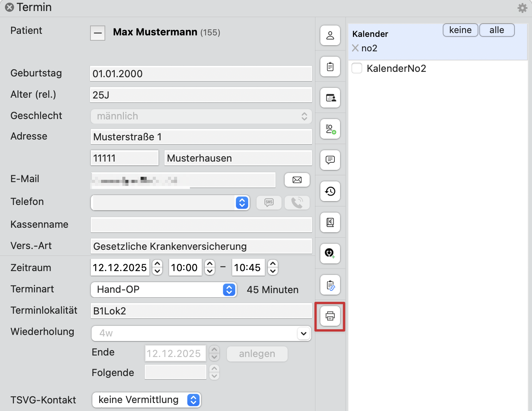Open the clipboard notes icon
This screenshot has width=532, height=411.
coord(330,67)
